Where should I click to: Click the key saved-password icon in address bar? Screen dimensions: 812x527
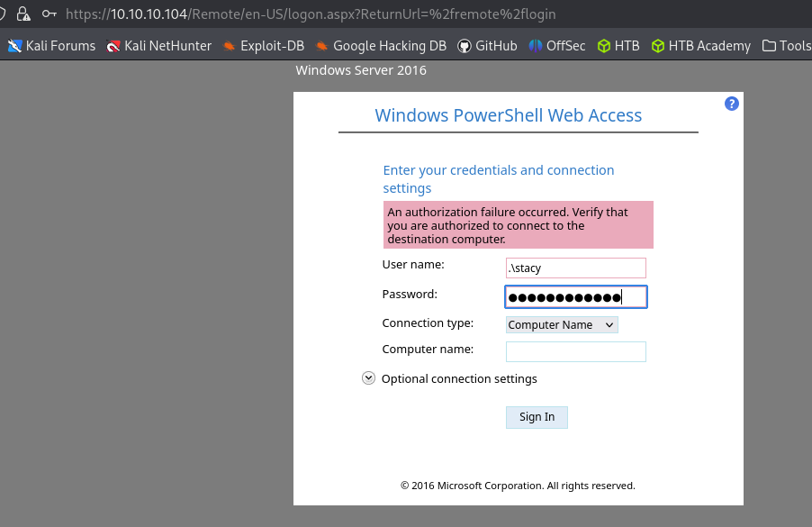point(50,14)
